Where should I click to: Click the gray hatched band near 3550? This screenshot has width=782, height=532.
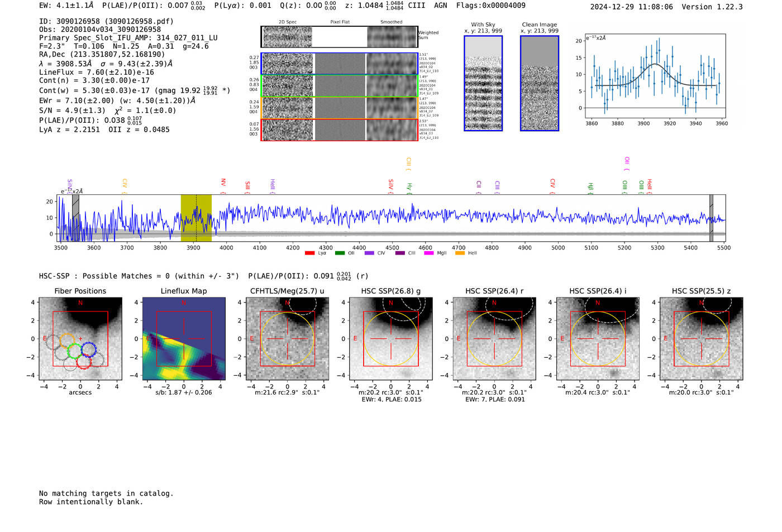[75, 218]
